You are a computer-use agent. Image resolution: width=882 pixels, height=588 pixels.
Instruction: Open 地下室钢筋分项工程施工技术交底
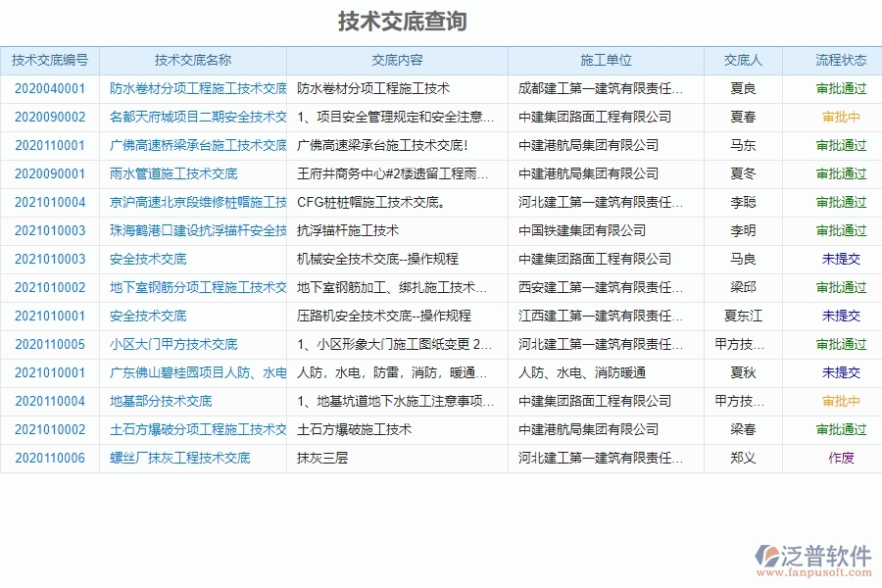coord(194,287)
